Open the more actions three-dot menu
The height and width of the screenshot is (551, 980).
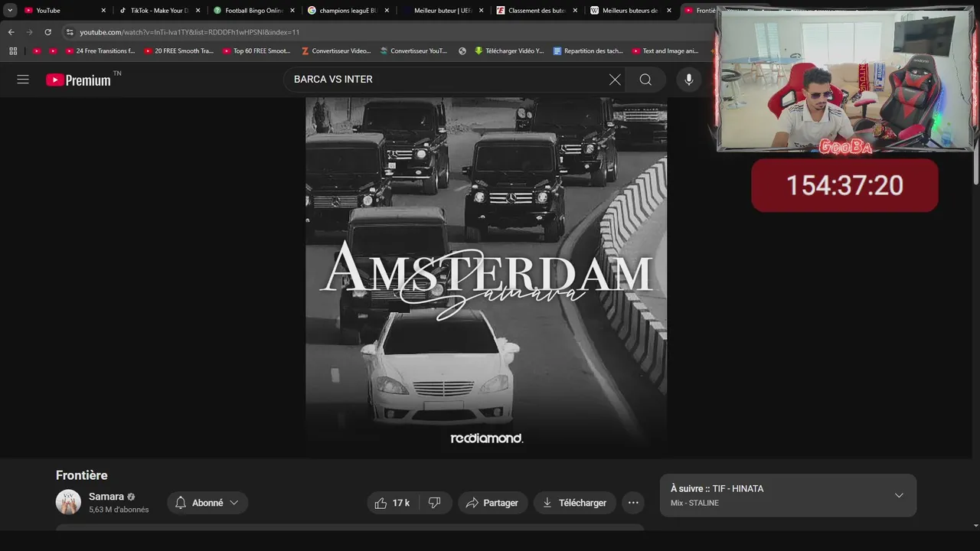[x=633, y=503]
